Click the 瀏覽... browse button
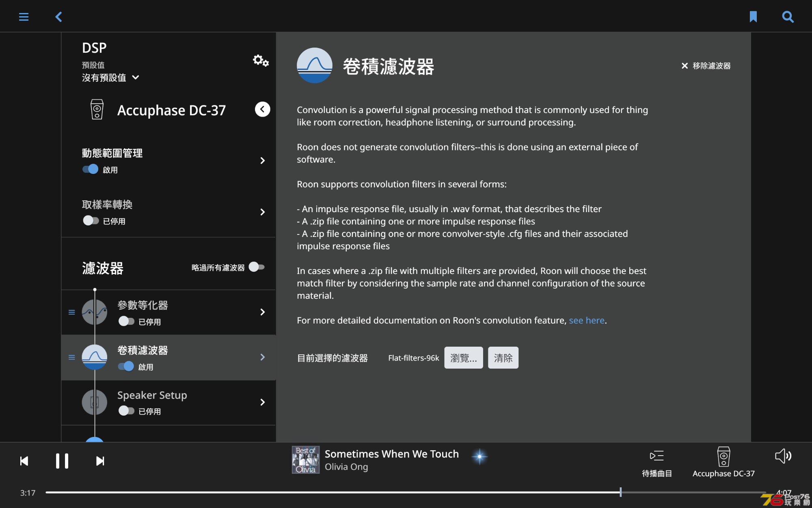812x508 pixels. point(463,358)
